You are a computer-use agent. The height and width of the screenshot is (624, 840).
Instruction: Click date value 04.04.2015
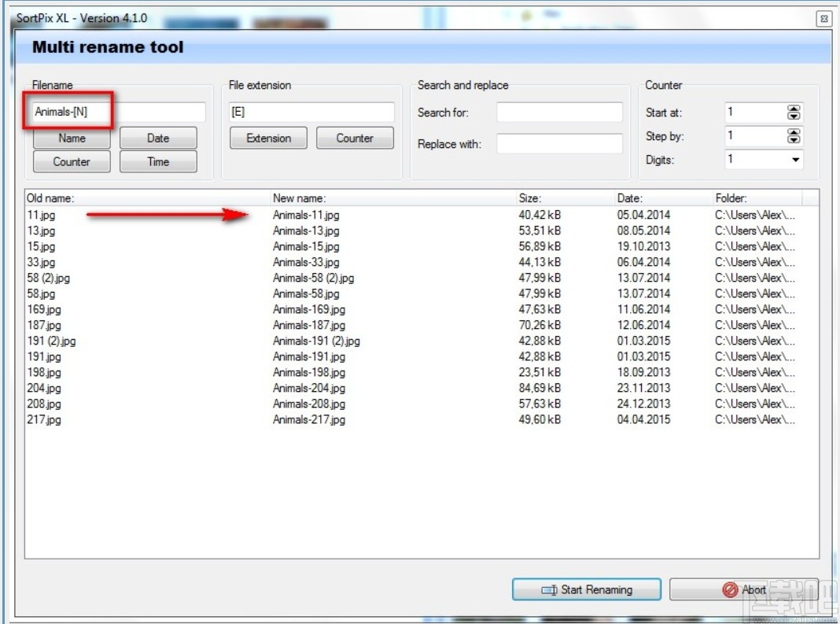(643, 419)
